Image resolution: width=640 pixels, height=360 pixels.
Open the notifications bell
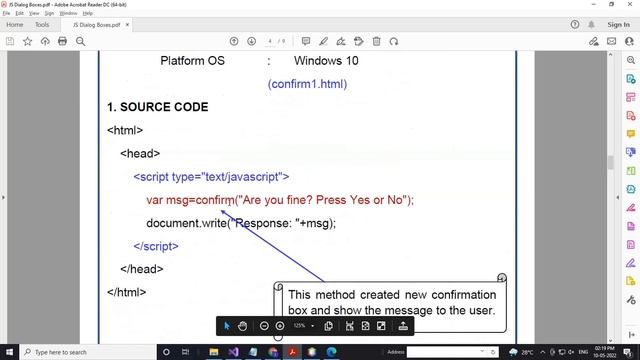[591, 24]
